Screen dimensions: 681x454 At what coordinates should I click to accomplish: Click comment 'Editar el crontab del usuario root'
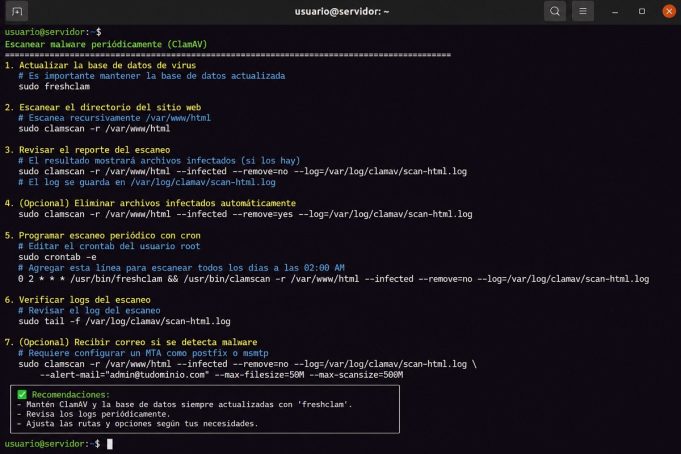click(x=109, y=246)
